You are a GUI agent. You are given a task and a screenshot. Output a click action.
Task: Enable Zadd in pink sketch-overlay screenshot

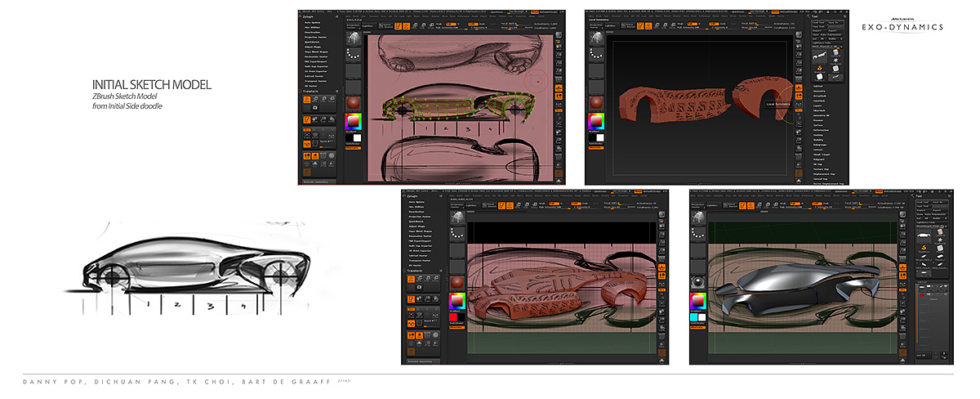[473, 24]
